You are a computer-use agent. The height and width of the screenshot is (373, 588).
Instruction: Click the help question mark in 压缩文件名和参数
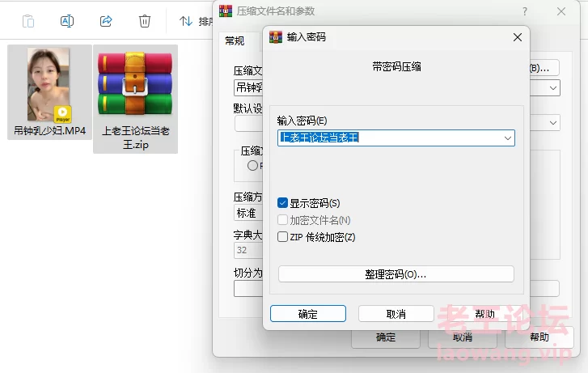tap(525, 11)
